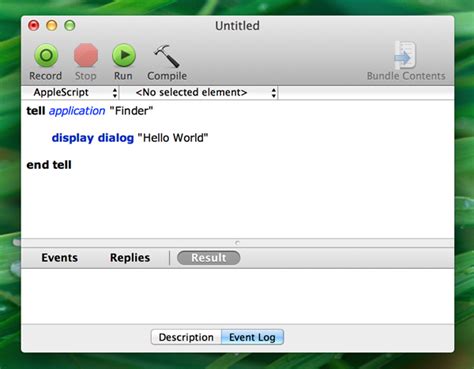Click the green Record button icon
The height and width of the screenshot is (369, 474).
pyautogui.click(x=46, y=55)
